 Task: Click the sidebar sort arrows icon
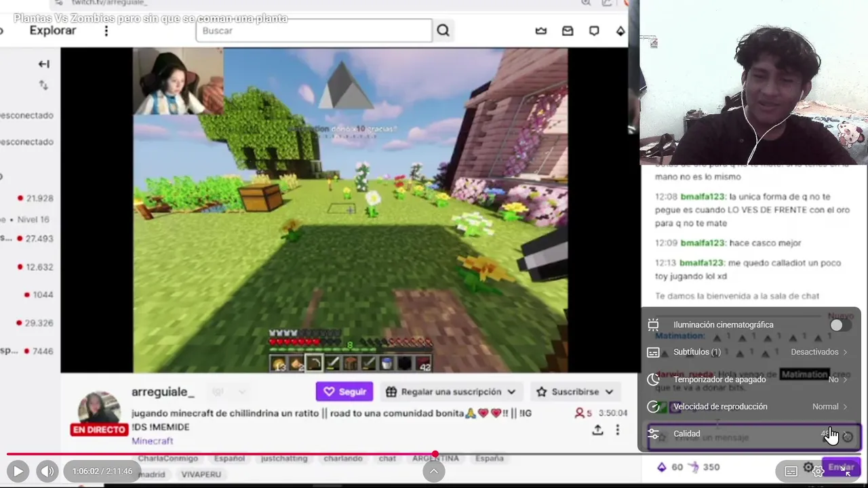click(43, 85)
